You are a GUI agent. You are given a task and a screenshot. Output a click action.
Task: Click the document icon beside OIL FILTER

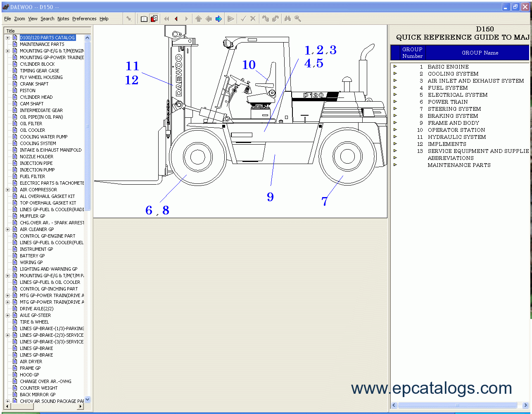15,124
